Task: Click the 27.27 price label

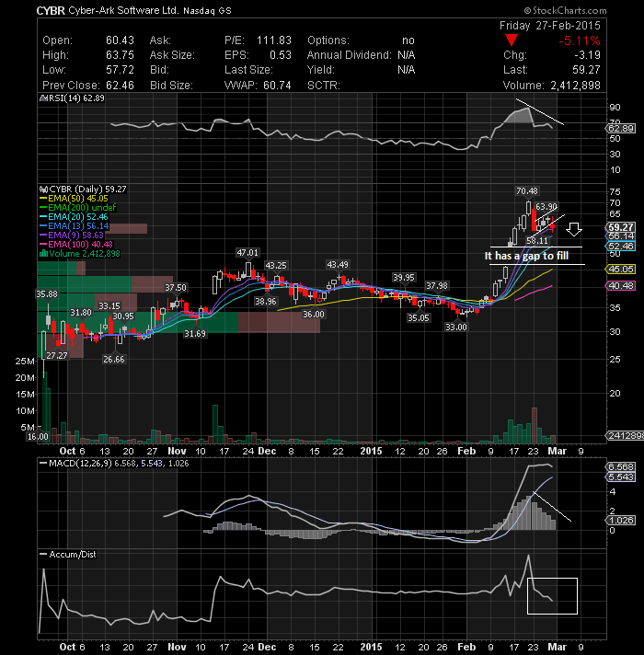Action: [x=57, y=356]
